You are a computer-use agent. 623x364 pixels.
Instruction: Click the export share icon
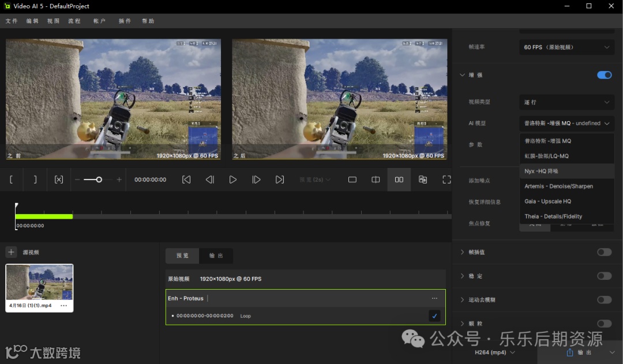(x=570, y=352)
